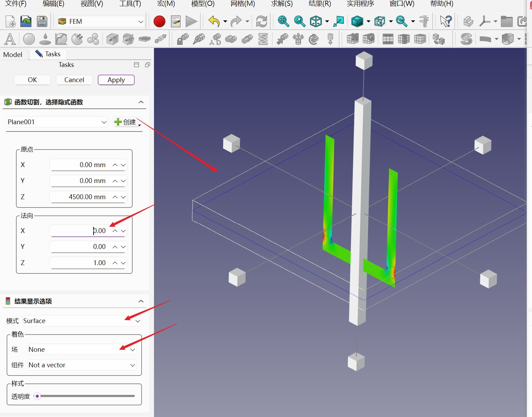Image resolution: width=532 pixels, height=417 pixels.
Task: Click the save document icon
Action: [x=42, y=21]
